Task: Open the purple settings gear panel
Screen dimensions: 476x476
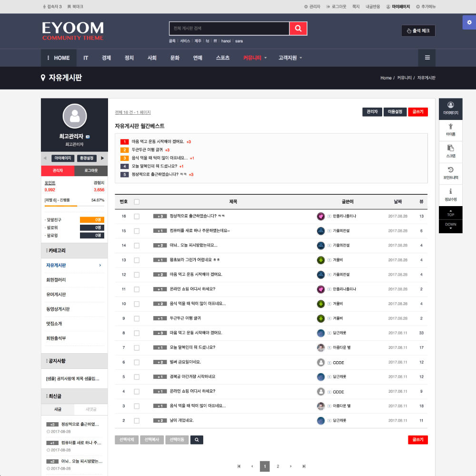Action: (x=469, y=22)
